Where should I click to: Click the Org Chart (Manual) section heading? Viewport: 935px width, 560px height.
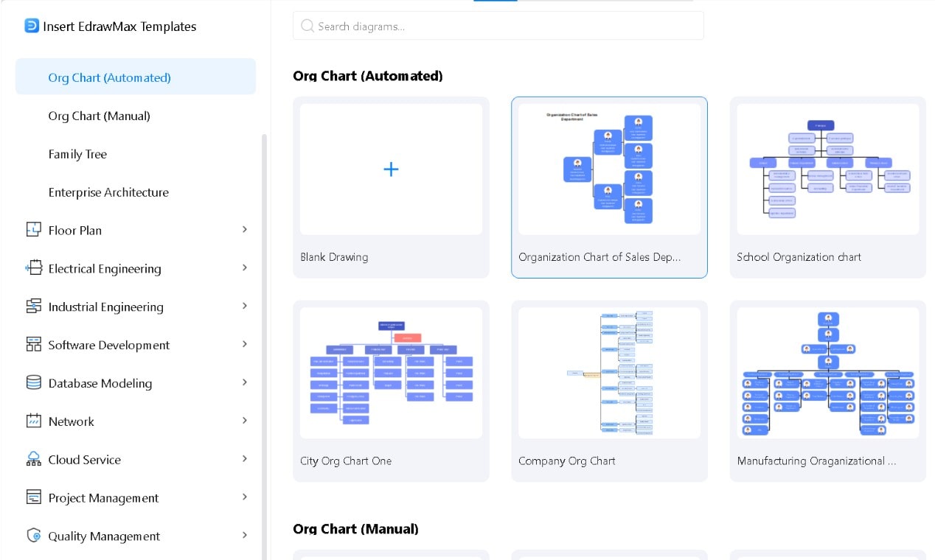point(355,529)
